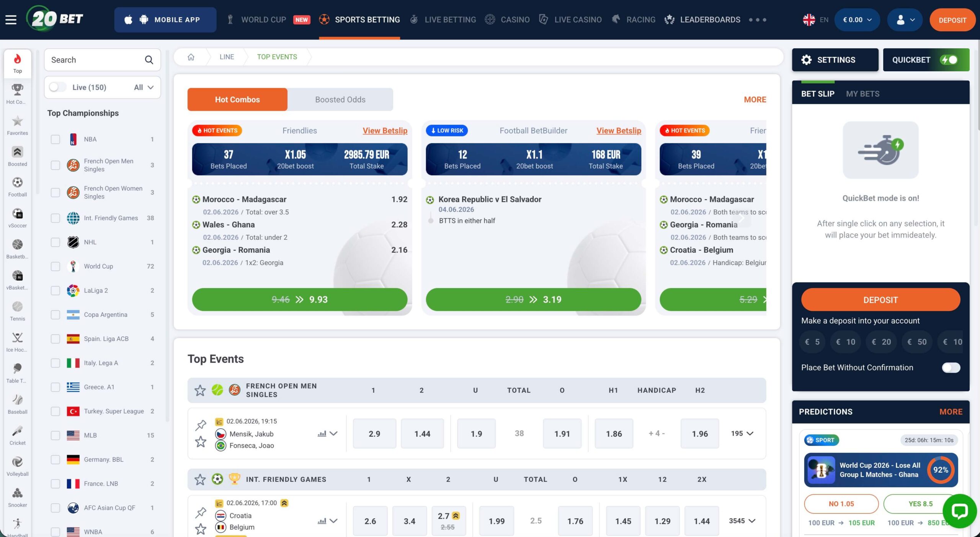Check the World Cup checkbox
Image resolution: width=980 pixels, height=537 pixels.
point(56,266)
